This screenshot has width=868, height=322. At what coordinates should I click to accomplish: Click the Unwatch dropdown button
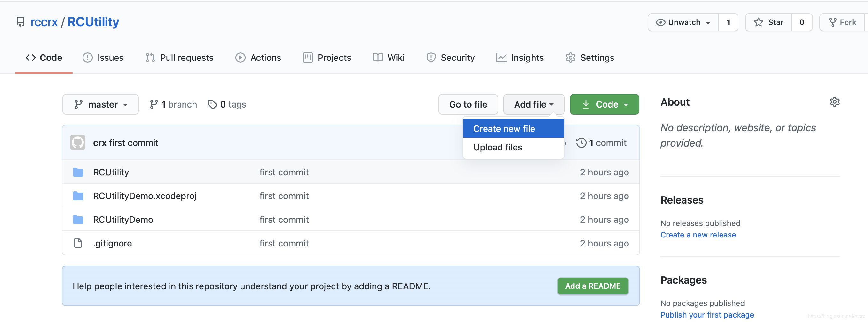[x=683, y=22]
